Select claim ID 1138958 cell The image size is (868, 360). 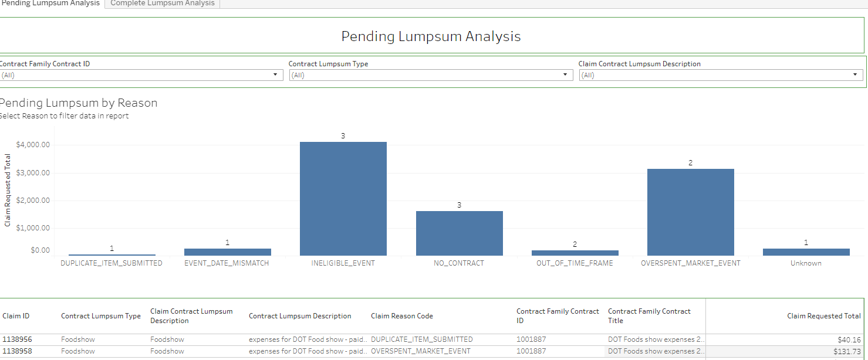pos(17,351)
